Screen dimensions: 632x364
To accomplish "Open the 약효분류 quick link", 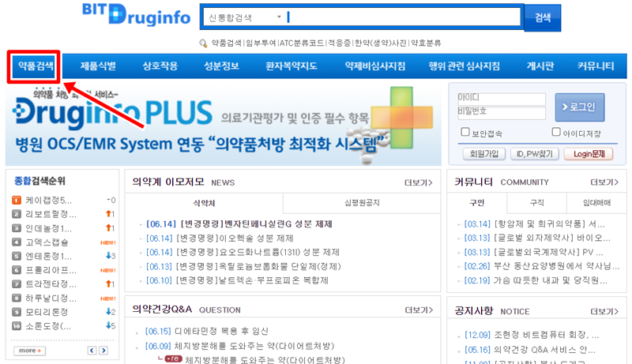I will point(426,43).
